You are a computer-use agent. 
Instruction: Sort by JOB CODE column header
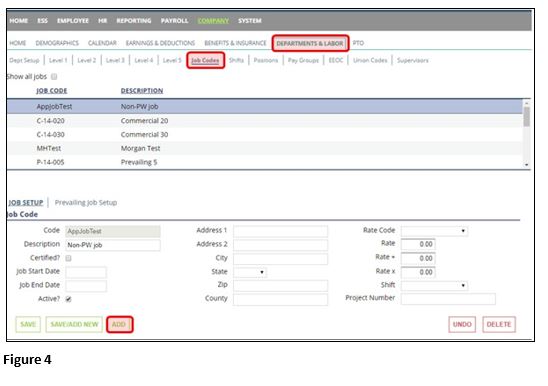pyautogui.click(x=51, y=91)
